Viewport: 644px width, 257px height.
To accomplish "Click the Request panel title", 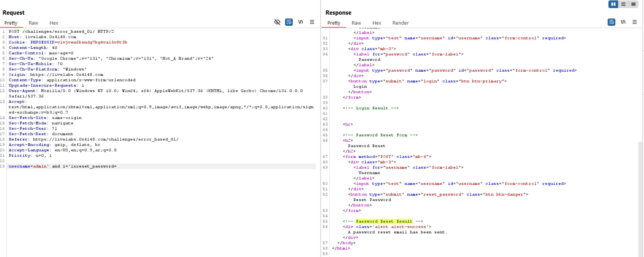I will coord(13,13).
